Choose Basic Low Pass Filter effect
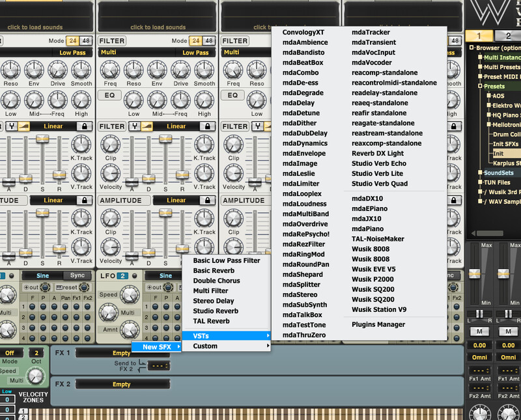The image size is (521, 420). [x=226, y=260]
